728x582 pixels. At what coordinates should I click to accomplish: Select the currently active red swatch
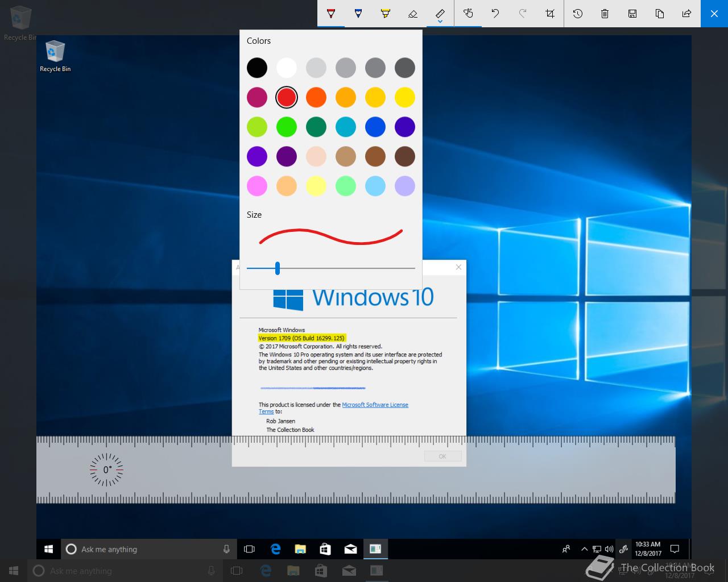tap(287, 97)
